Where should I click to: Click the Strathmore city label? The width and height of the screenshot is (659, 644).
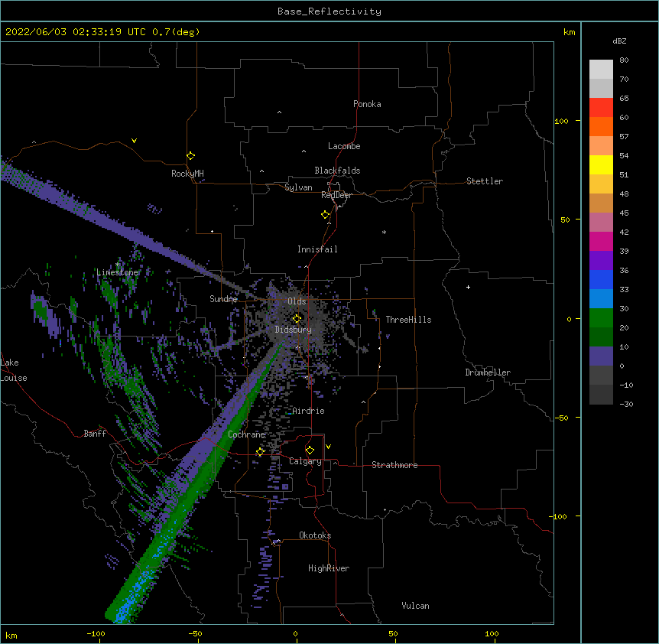[x=394, y=465]
